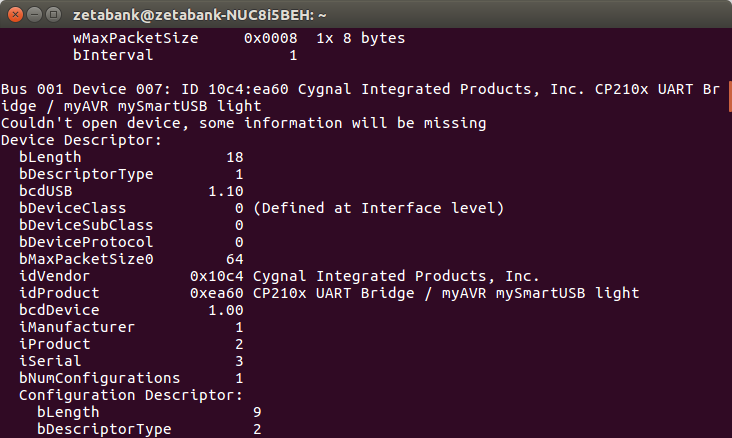Viewport: 732px width, 438px height.
Task: Click the idVendor label
Action: pyautogui.click(x=54, y=276)
